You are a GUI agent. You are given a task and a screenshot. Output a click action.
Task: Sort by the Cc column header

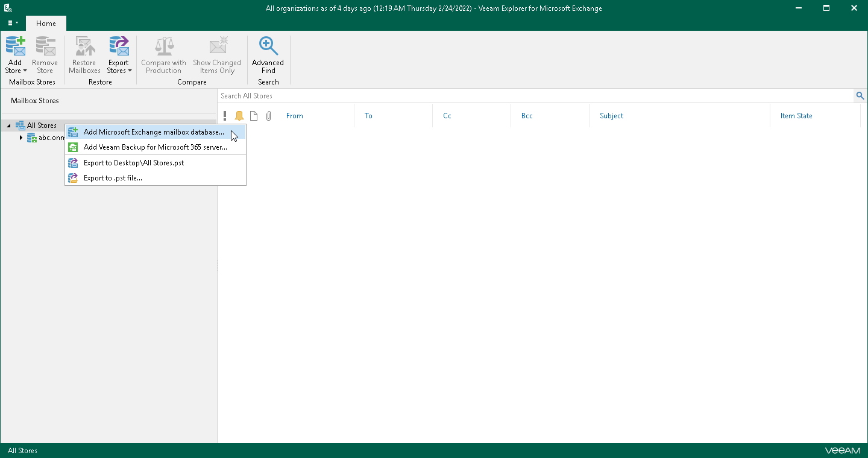tap(447, 116)
